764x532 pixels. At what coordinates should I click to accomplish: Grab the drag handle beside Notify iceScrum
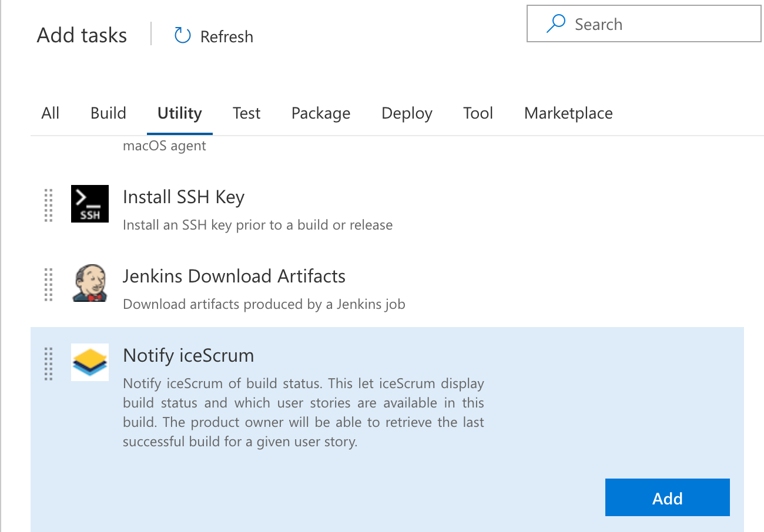(49, 363)
